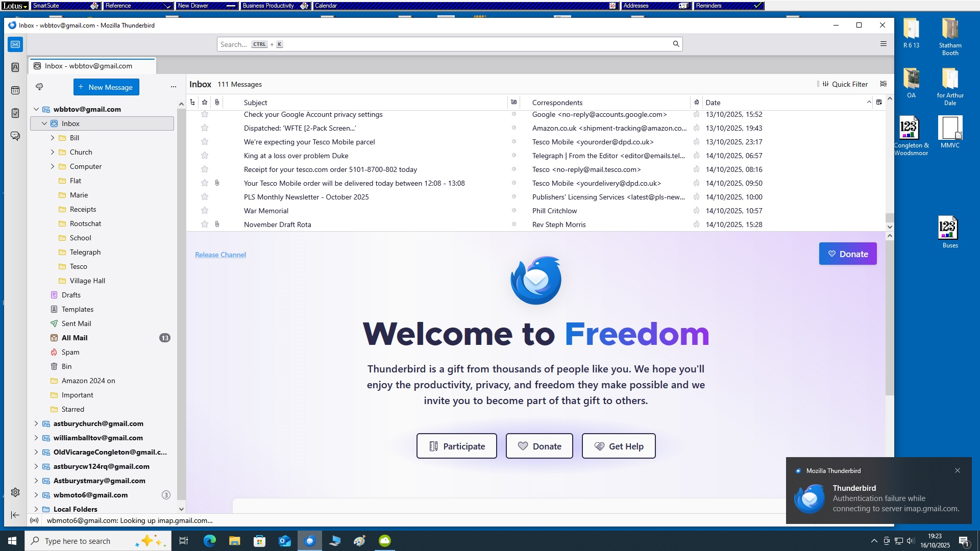The image size is (980, 551).
Task: Select the Sent Mail folder
Action: pyautogui.click(x=76, y=323)
